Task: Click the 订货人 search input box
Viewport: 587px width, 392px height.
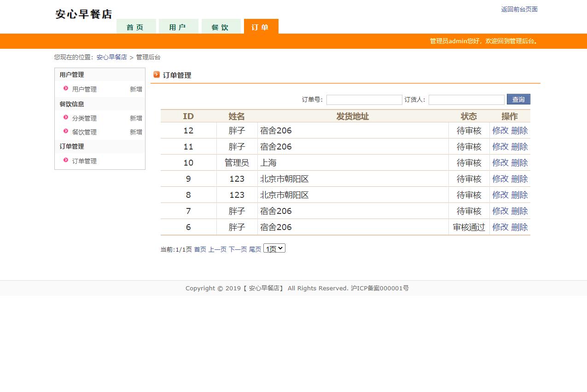Action: pyautogui.click(x=466, y=99)
